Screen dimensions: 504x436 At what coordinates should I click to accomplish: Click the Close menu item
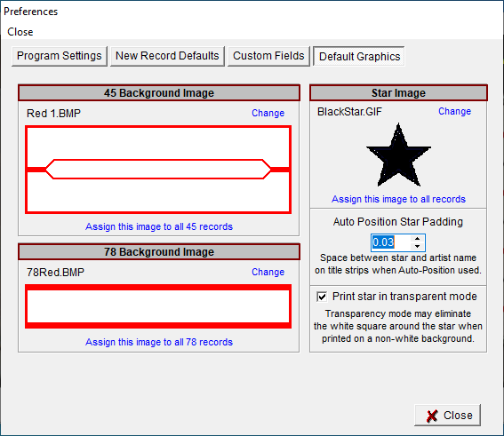[20, 32]
